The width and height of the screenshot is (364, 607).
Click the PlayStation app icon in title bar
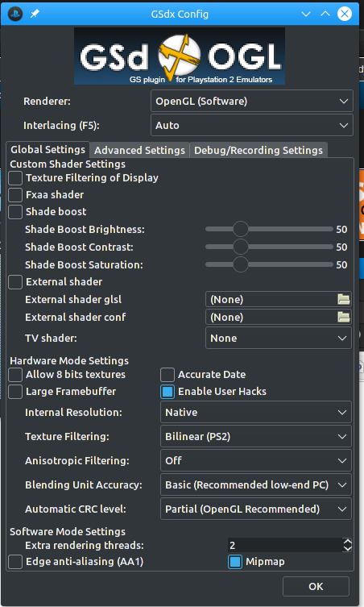click(x=15, y=14)
